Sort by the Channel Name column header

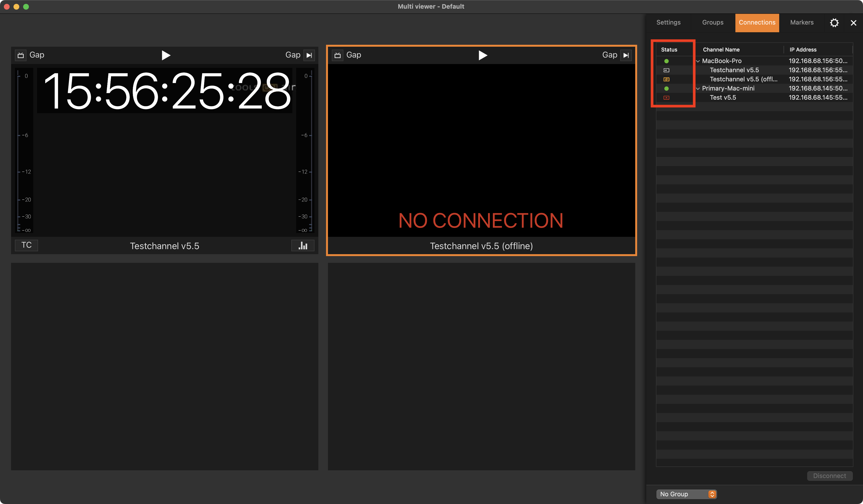[x=721, y=50]
